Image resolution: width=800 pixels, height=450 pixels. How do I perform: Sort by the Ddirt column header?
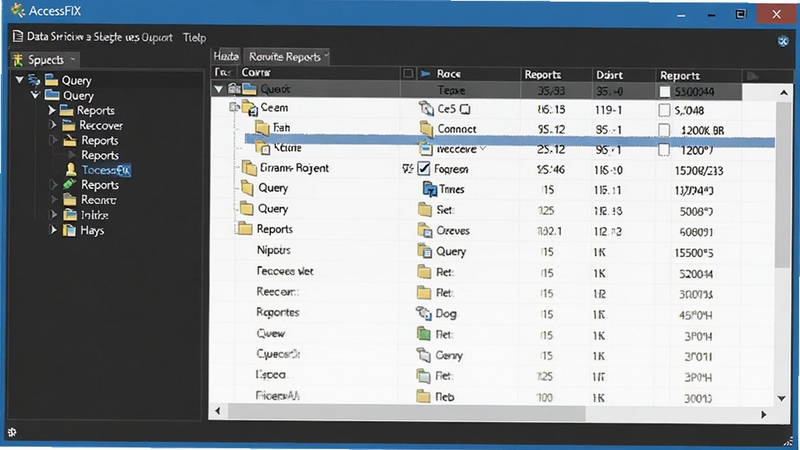coord(623,75)
